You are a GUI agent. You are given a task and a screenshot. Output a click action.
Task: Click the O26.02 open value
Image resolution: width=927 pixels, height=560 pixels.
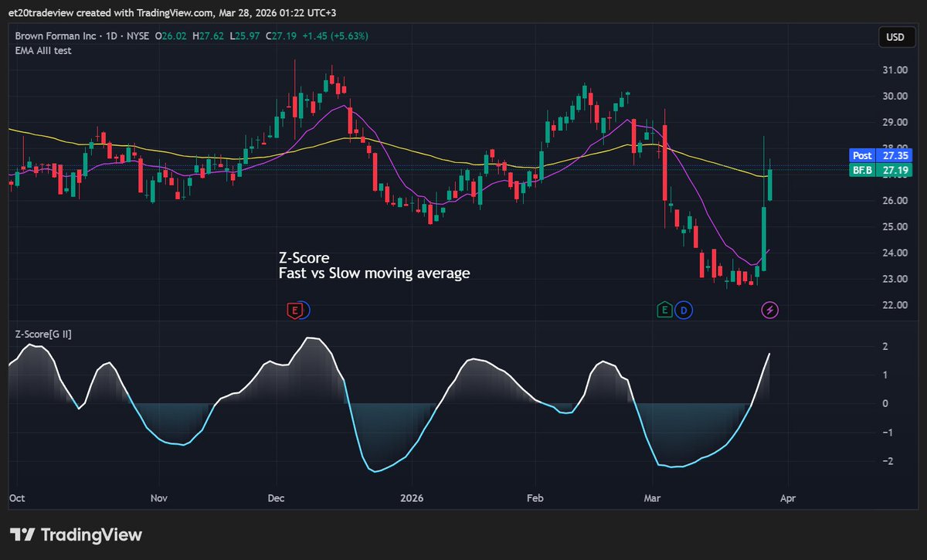[170, 36]
